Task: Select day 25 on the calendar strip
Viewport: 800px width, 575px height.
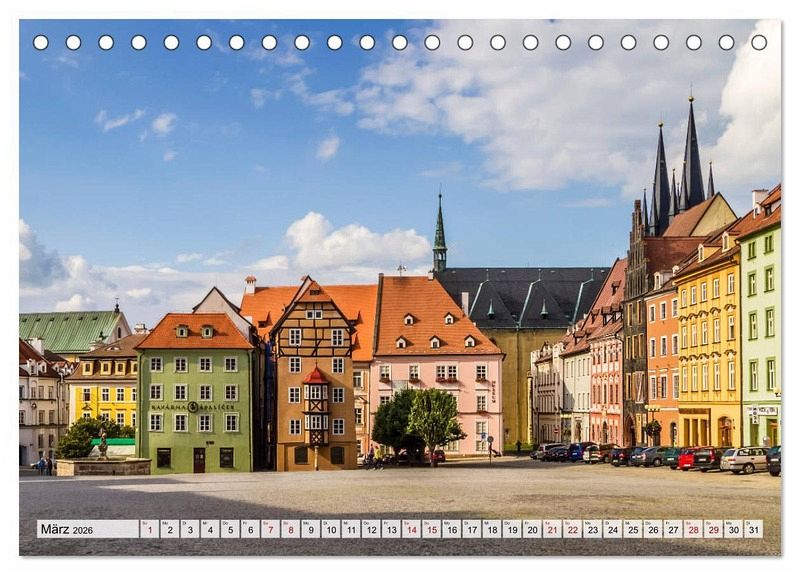Action: [x=632, y=529]
